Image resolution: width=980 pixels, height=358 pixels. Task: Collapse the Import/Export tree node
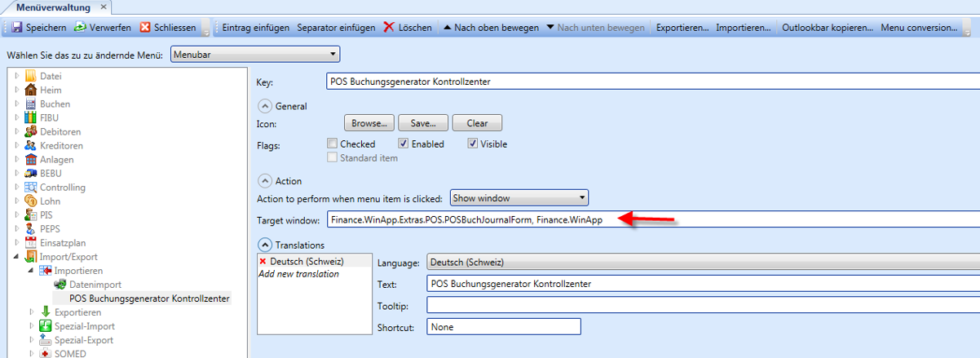(17, 256)
